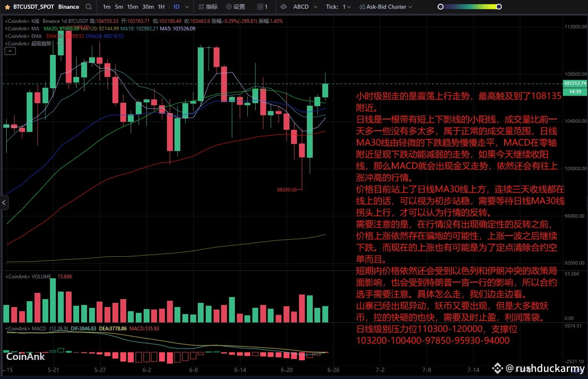Switch to the 1H timeframe
588x379 pixels.
point(161,7)
